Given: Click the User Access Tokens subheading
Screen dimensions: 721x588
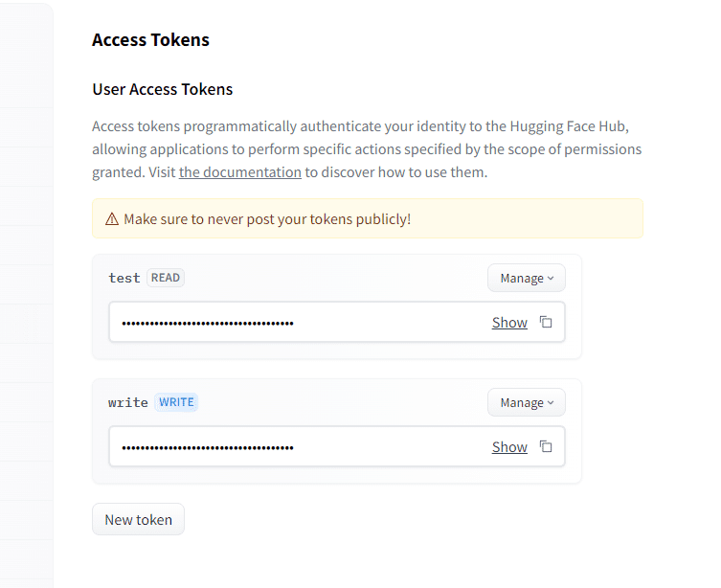Looking at the screenshot, I should coord(162,89).
